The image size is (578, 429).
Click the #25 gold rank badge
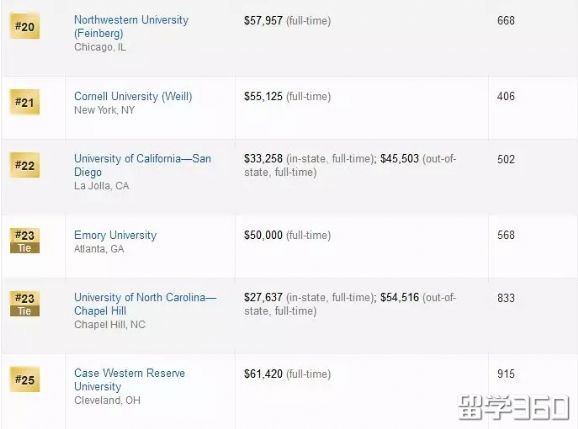(25, 379)
